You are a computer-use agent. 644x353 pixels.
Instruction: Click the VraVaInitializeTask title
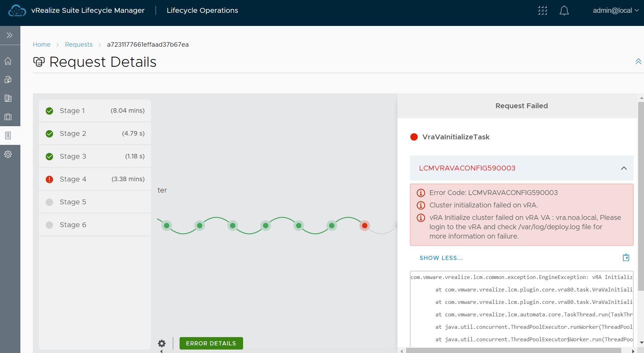pyautogui.click(x=456, y=137)
